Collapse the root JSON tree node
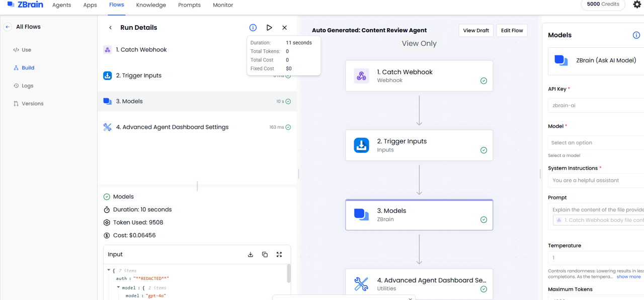644x300 pixels. (x=109, y=271)
